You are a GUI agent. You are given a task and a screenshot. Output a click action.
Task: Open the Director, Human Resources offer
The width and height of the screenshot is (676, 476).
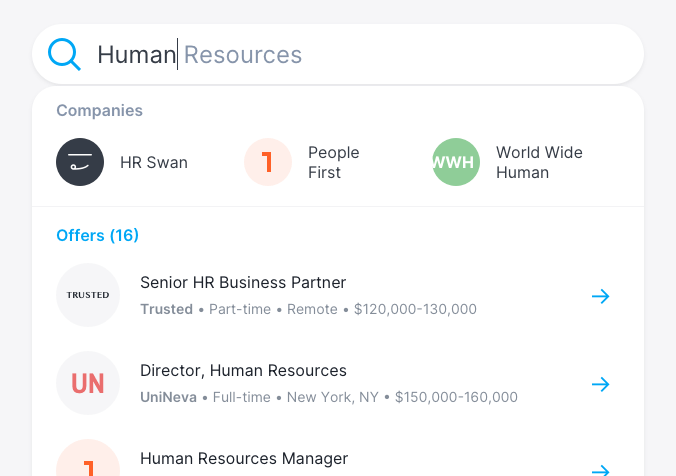[243, 371]
